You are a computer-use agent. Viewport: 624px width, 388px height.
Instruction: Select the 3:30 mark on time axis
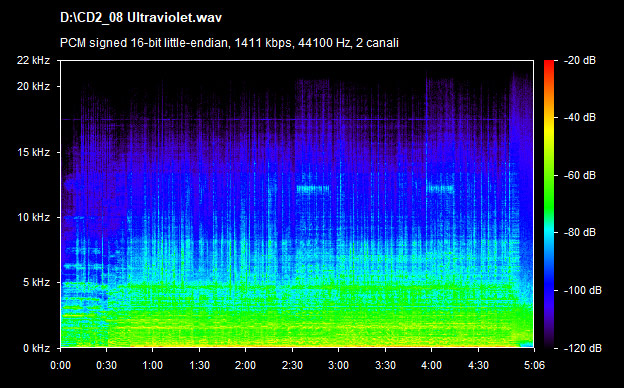386,365
